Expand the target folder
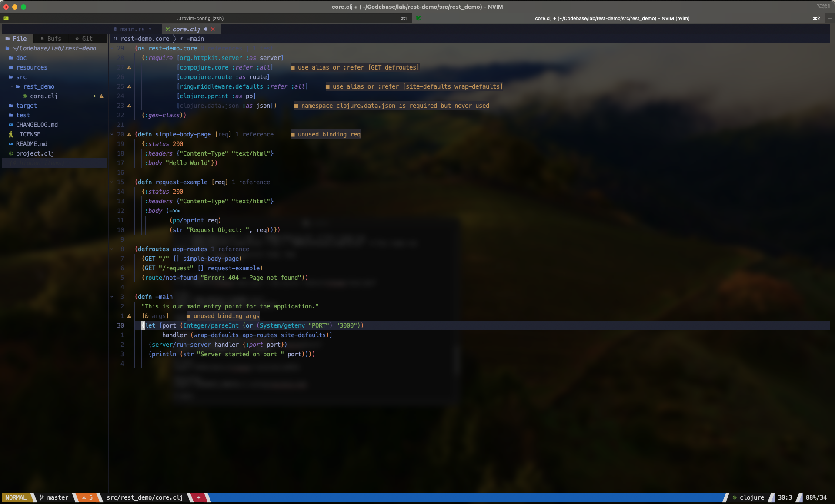 [x=26, y=106]
